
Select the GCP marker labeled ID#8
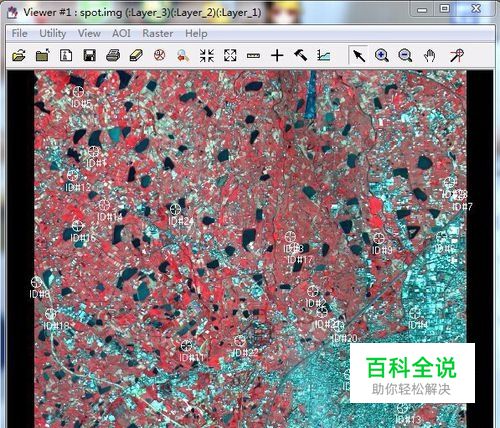36,282
